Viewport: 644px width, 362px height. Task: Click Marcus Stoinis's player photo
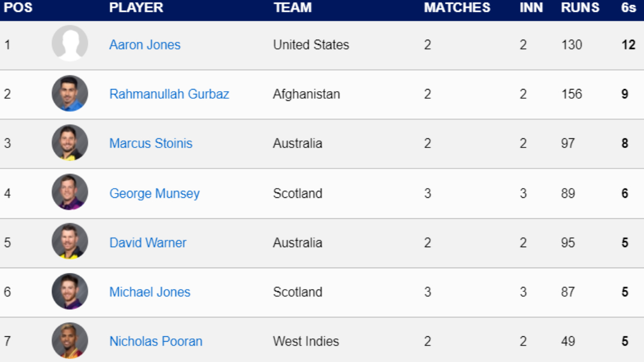click(x=70, y=143)
